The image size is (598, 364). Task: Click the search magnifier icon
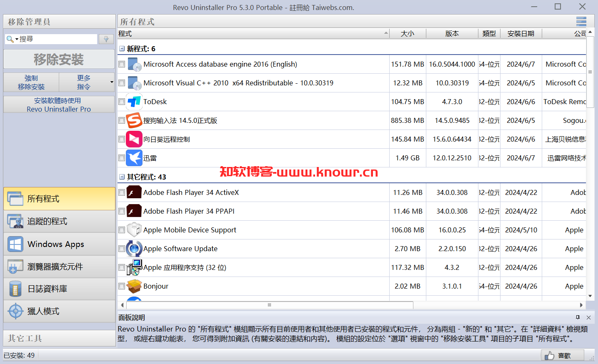click(10, 39)
